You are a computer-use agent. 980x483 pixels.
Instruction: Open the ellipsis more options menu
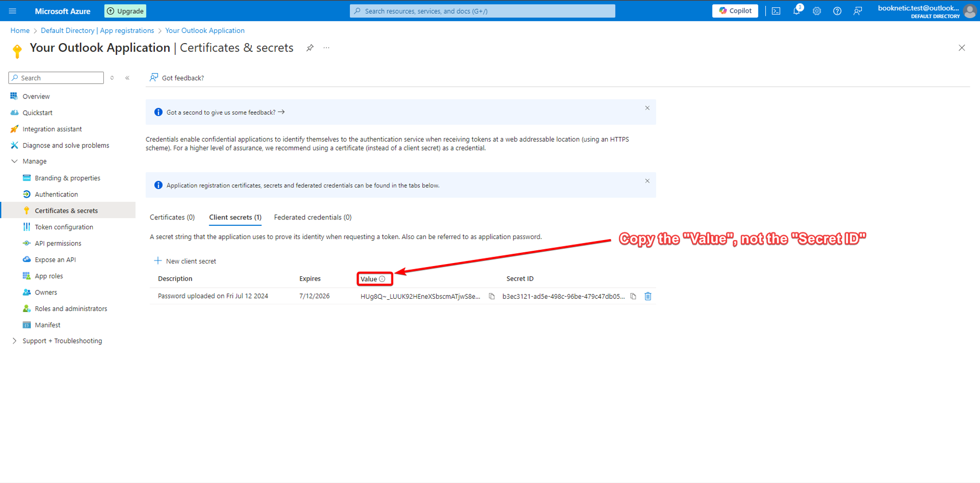tap(326, 48)
